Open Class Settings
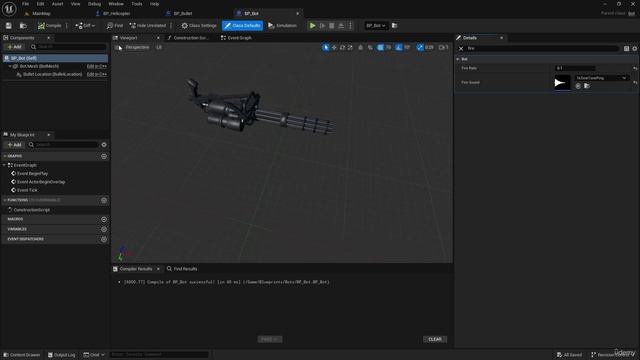 point(199,26)
